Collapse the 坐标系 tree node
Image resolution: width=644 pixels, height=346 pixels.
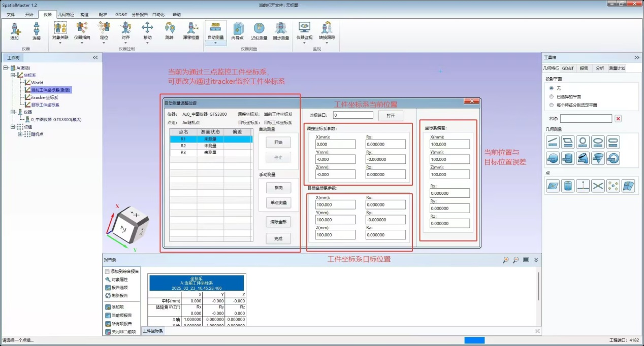click(x=13, y=75)
